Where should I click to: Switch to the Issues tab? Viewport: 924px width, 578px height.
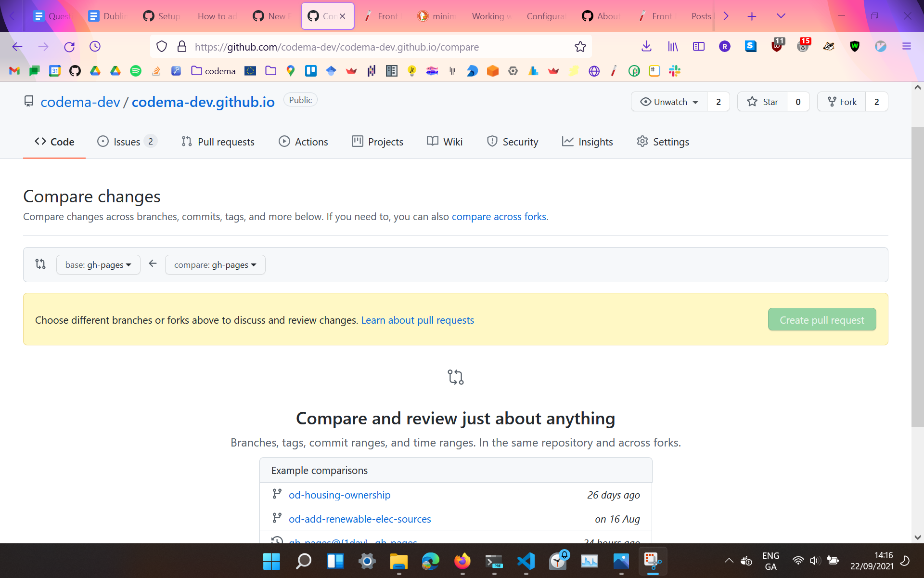126,142
